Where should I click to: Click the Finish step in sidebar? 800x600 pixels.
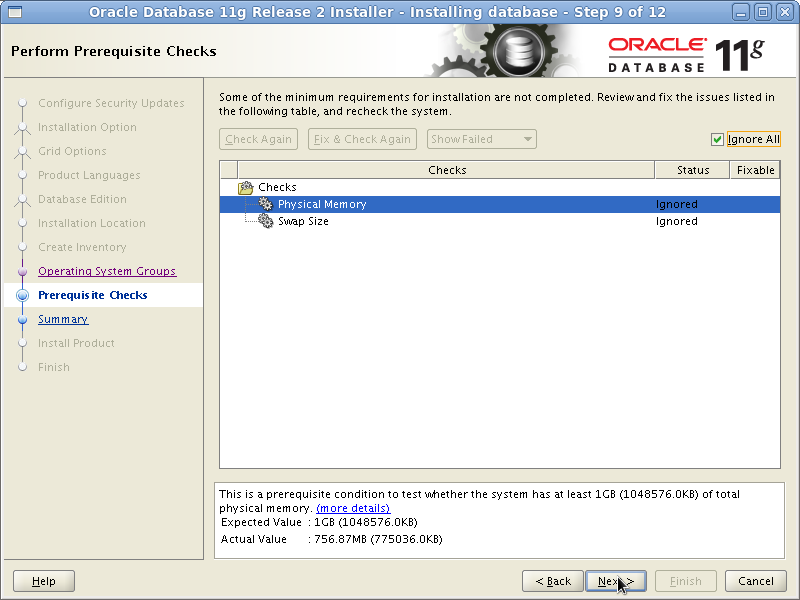coord(54,367)
